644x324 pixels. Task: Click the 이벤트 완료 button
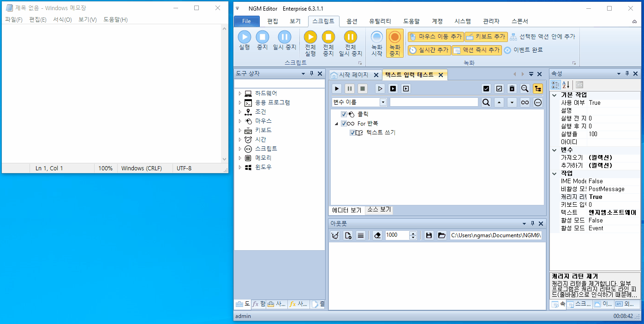click(523, 50)
